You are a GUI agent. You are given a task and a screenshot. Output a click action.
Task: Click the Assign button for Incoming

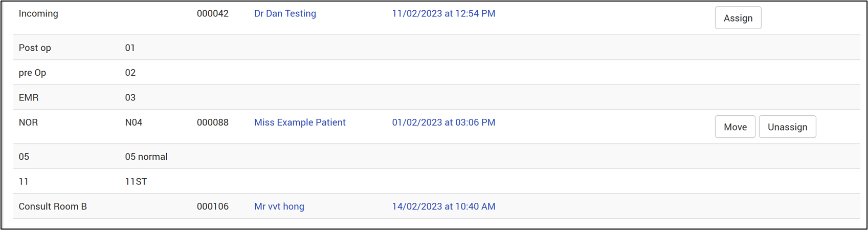[738, 18]
